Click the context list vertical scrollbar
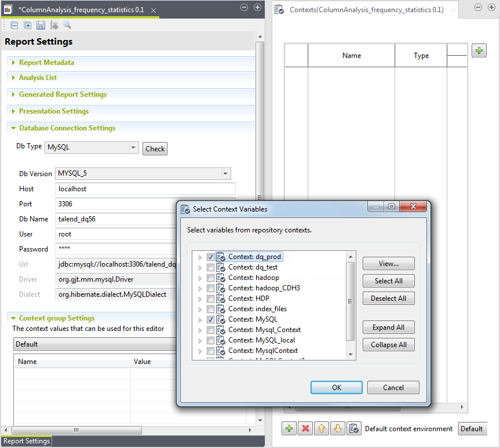Image resolution: width=500 pixels, height=448 pixels. click(350, 301)
